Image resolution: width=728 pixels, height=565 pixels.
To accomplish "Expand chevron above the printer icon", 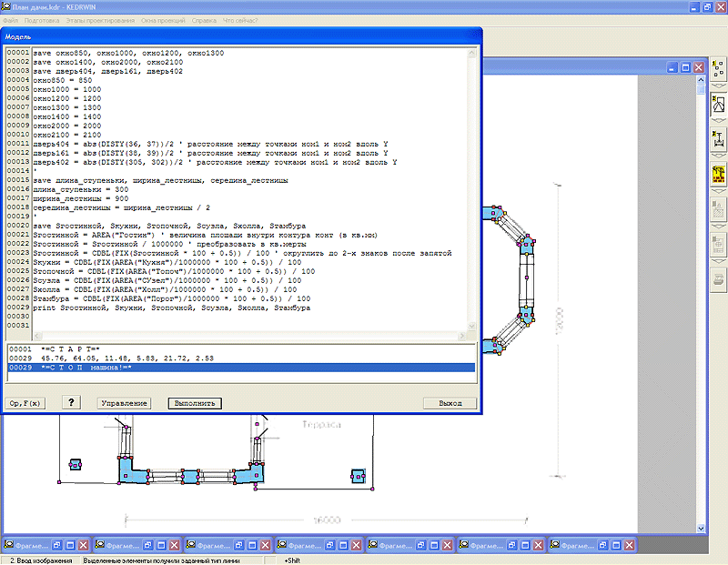I will tap(718, 262).
